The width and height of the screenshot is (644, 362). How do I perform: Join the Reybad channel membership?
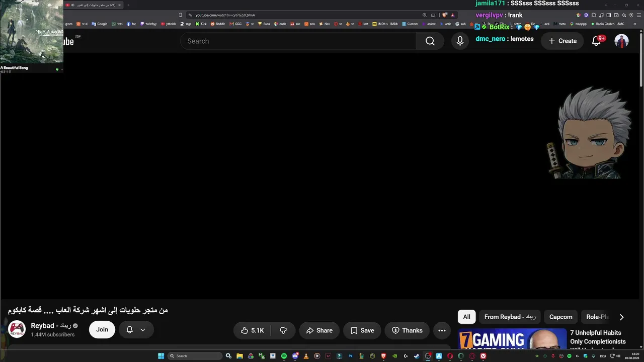point(102,329)
